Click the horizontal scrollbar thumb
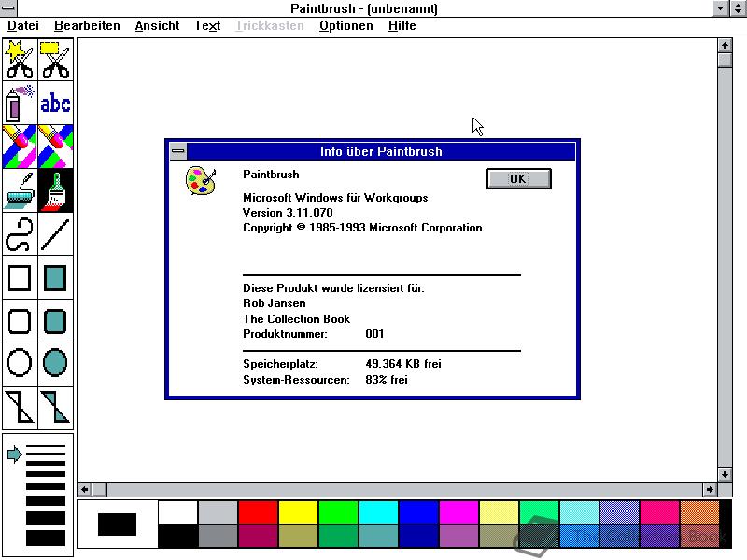Viewport: 747px width, 560px height. coord(100,489)
